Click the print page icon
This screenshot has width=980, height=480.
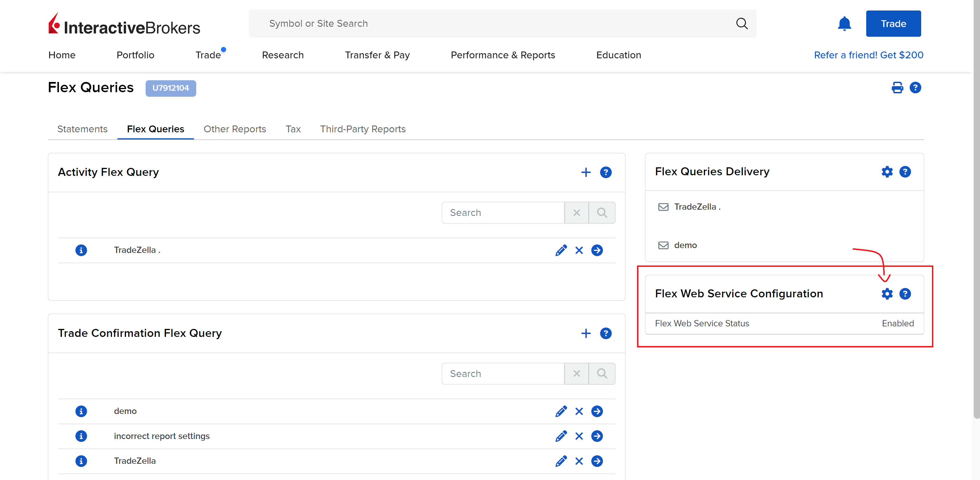897,88
